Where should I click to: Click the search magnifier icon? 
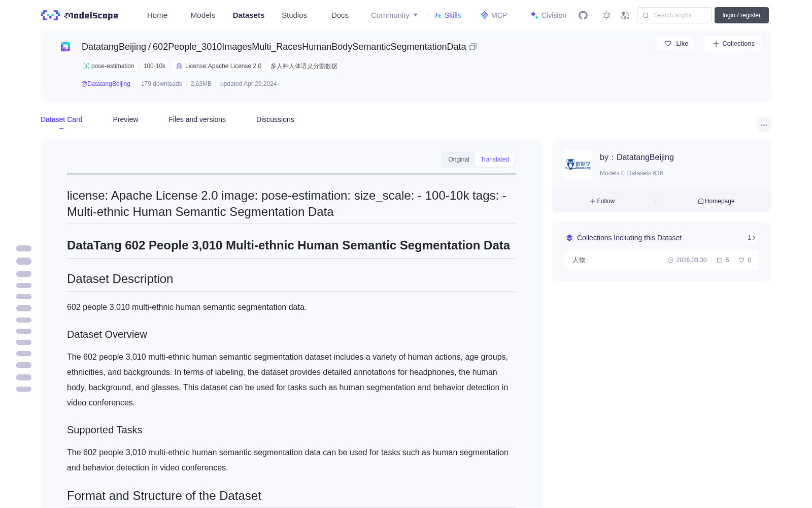coord(646,15)
